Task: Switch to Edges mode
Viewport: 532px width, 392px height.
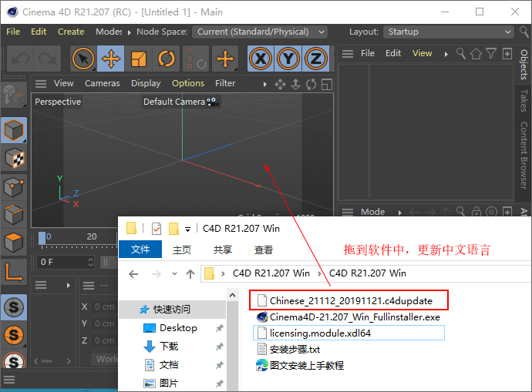Action: pyautogui.click(x=14, y=215)
